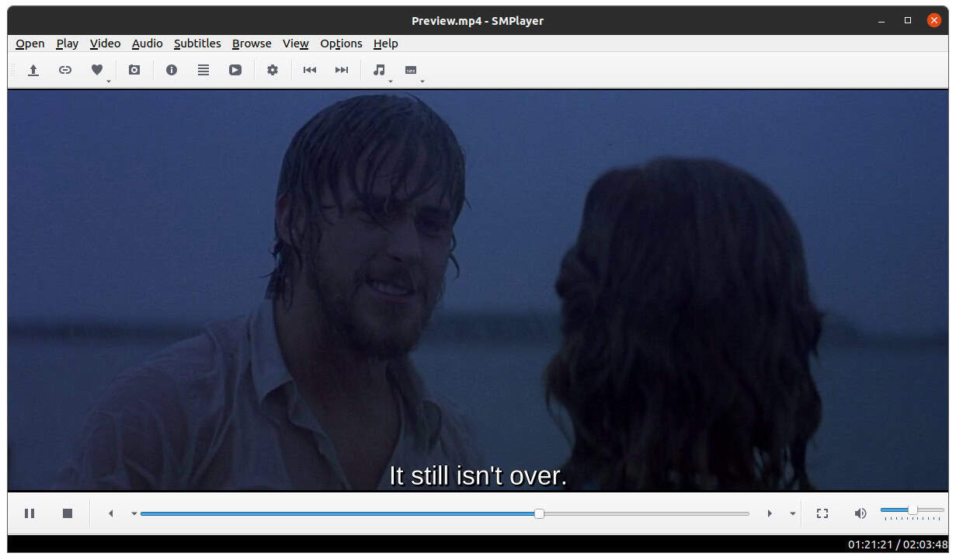The image size is (956, 560).
Task: Open the Subtitles menu
Action: (x=197, y=43)
